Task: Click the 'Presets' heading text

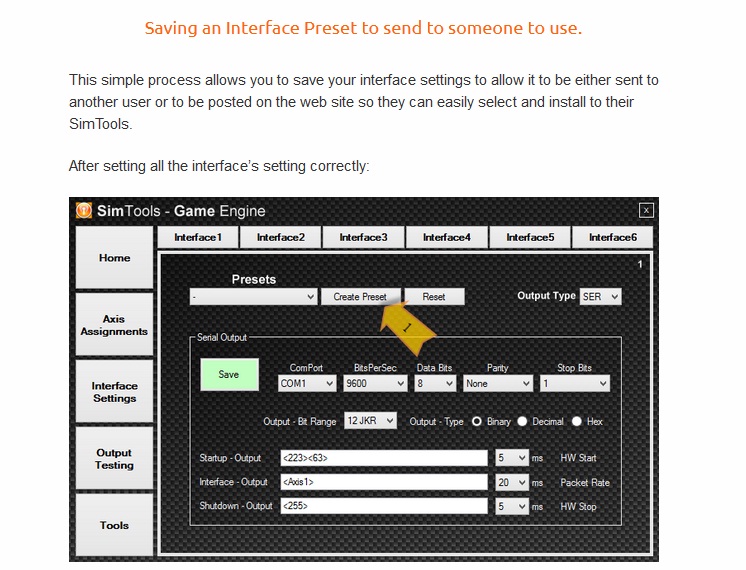Action: click(x=254, y=279)
